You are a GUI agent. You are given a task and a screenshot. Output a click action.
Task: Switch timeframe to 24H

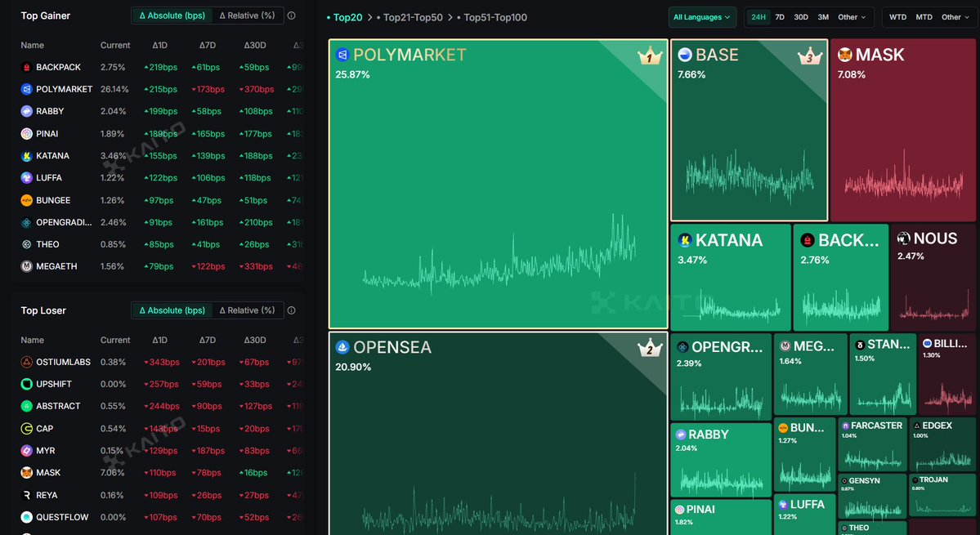click(758, 17)
